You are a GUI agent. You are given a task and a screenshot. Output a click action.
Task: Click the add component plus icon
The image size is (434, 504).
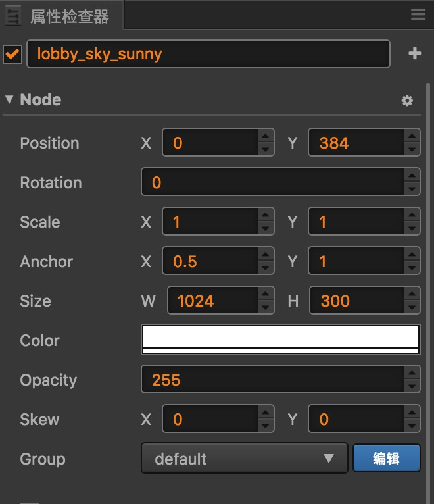(414, 54)
